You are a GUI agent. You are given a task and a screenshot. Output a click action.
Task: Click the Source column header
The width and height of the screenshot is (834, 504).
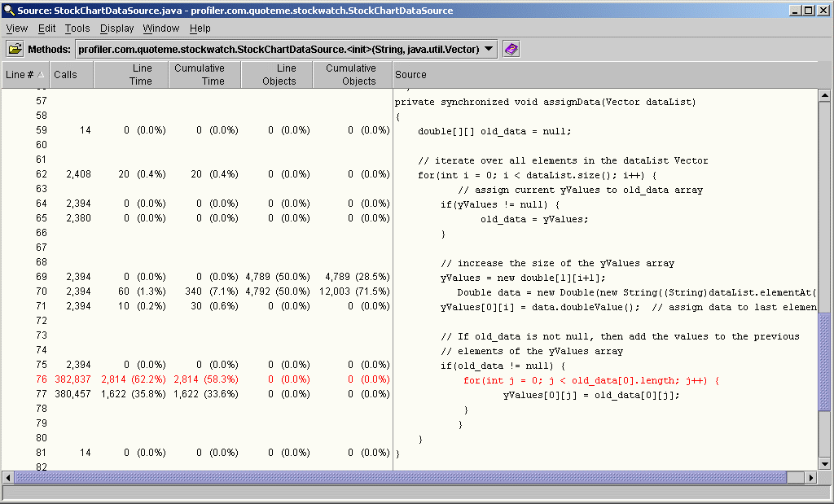click(x=410, y=75)
